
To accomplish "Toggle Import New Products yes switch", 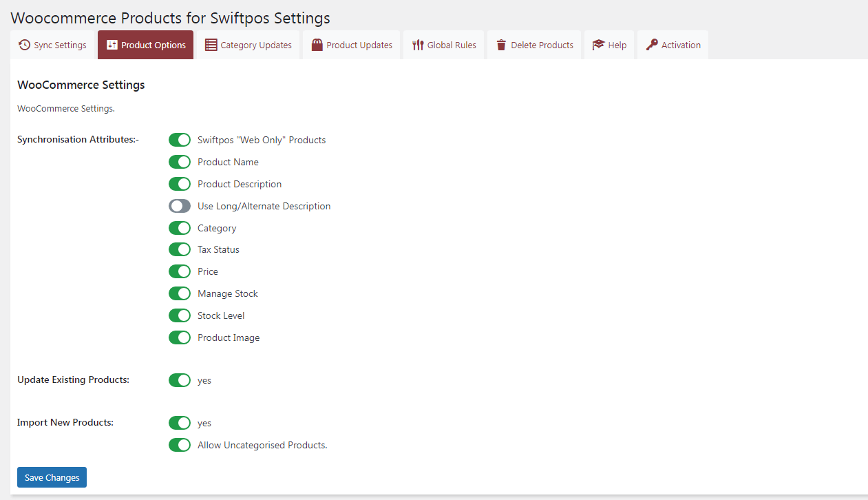I will point(180,423).
